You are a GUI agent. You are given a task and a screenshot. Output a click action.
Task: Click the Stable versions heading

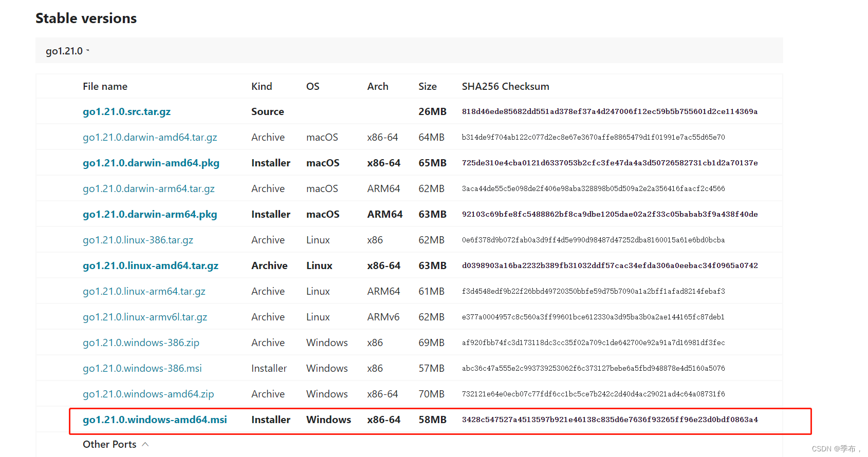(x=86, y=18)
